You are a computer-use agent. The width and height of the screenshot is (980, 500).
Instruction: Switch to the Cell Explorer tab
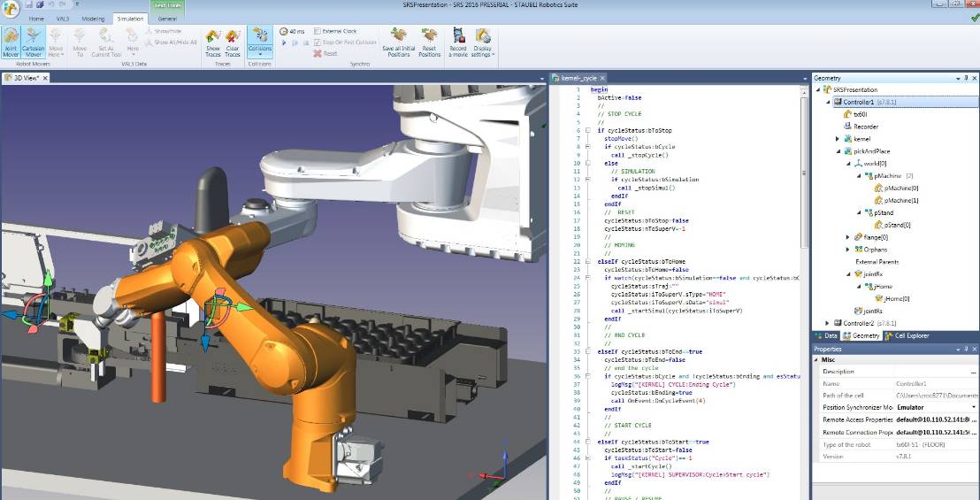(907, 336)
